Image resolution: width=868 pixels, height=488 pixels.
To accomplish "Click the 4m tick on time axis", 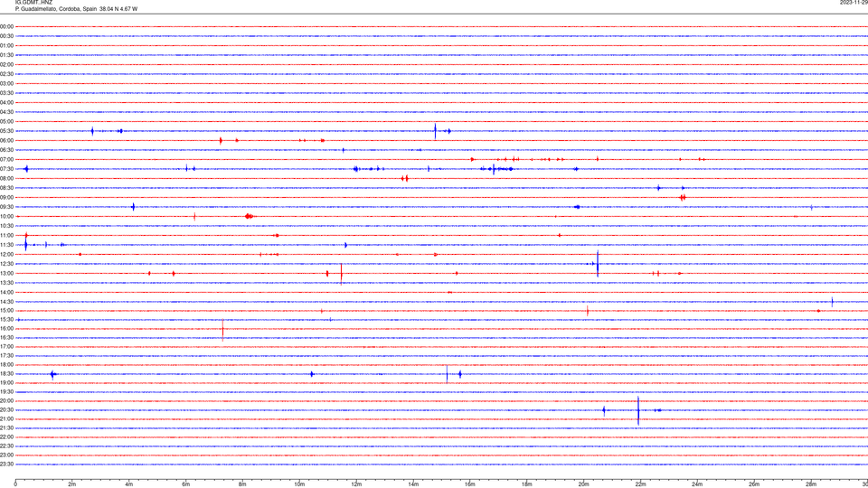I will click(129, 484).
